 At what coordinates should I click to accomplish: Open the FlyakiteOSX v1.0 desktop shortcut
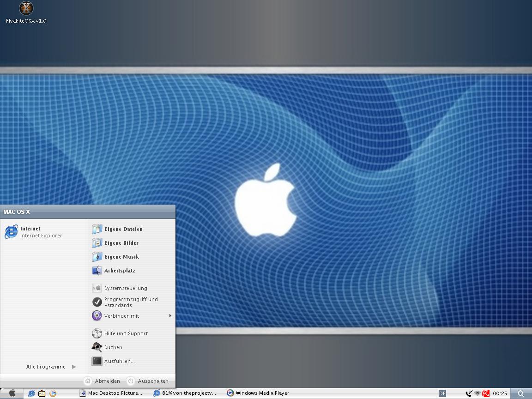pyautogui.click(x=26, y=12)
